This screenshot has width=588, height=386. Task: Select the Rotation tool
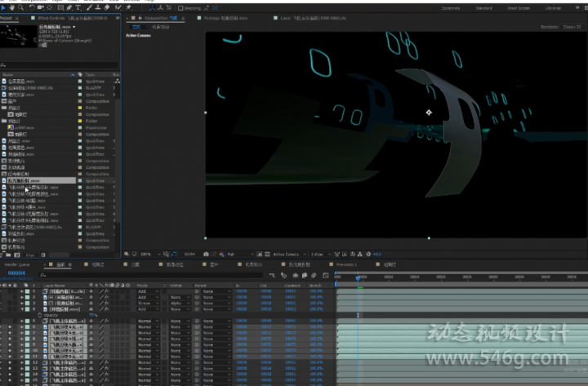[32, 7]
